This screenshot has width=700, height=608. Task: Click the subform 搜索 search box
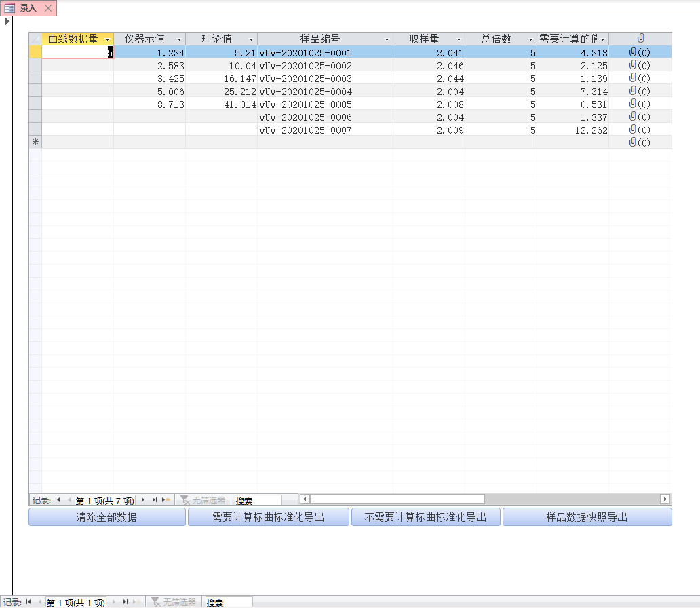coord(258,500)
